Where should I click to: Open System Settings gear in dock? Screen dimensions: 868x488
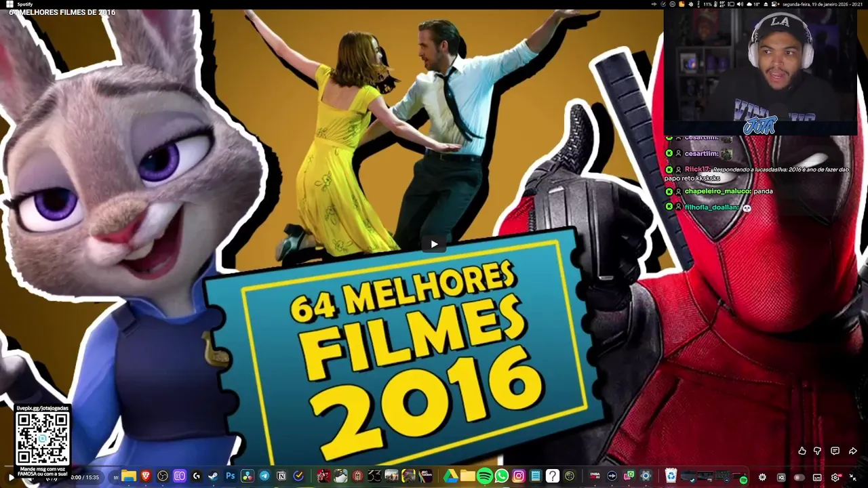pyautogui.click(x=646, y=476)
